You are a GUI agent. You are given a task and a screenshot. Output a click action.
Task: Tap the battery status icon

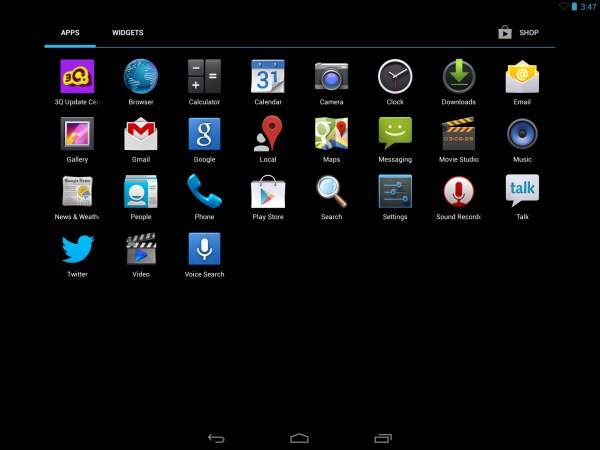point(574,7)
